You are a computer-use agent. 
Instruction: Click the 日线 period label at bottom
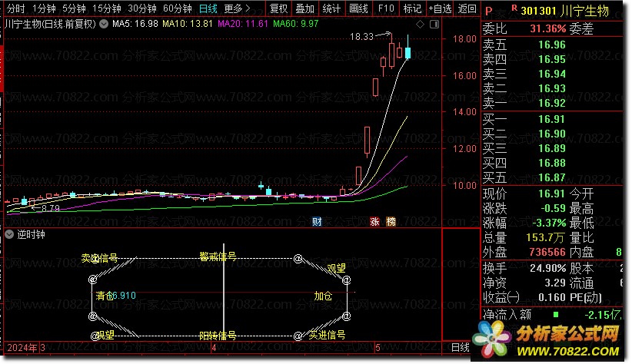[x=460, y=348]
